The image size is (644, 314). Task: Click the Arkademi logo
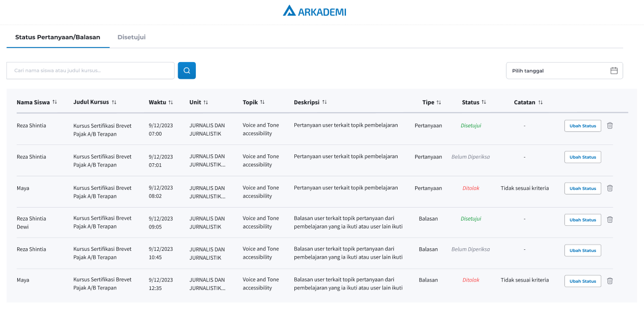314,11
